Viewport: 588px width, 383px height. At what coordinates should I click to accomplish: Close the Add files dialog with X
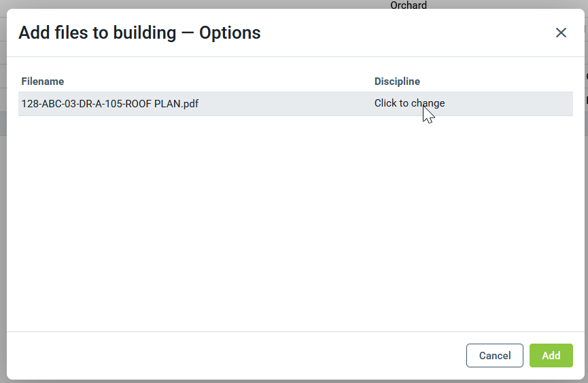[x=561, y=33]
